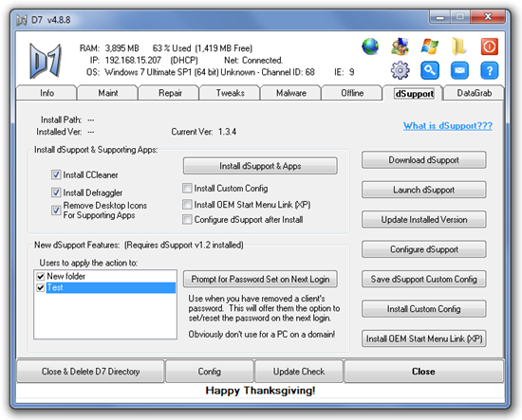522x420 pixels.
Task: Click the Current Ver: 1.3.4 text
Action: pos(204,132)
